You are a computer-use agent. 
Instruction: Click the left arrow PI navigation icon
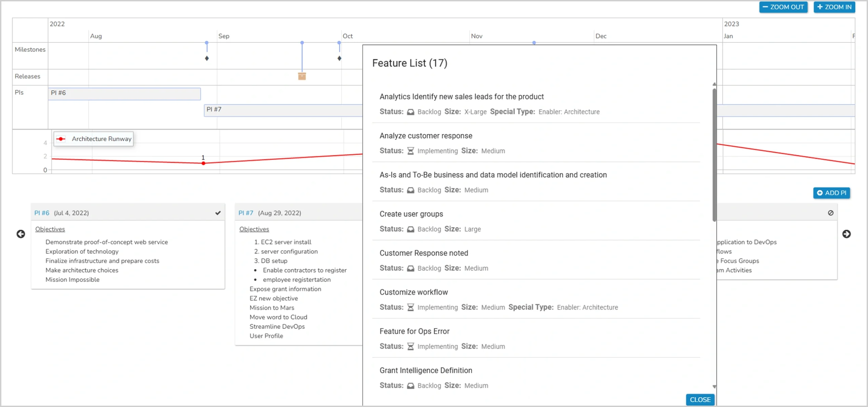21,234
